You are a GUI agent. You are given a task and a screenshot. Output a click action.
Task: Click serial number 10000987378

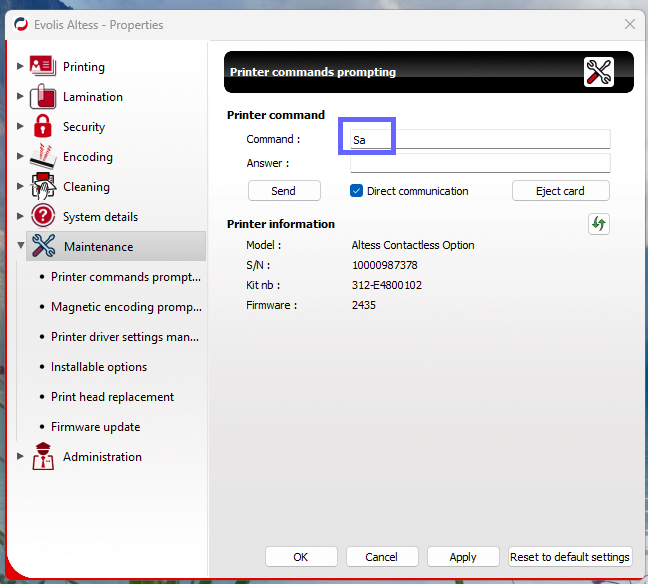tap(385, 265)
